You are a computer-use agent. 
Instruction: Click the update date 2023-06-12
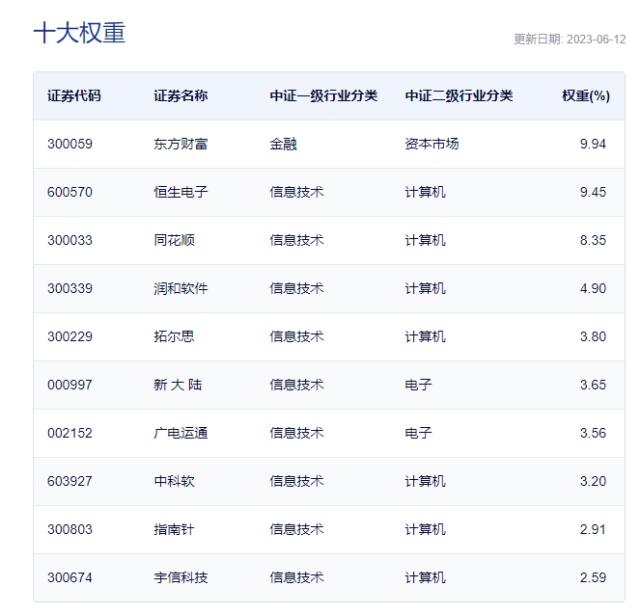pos(596,39)
